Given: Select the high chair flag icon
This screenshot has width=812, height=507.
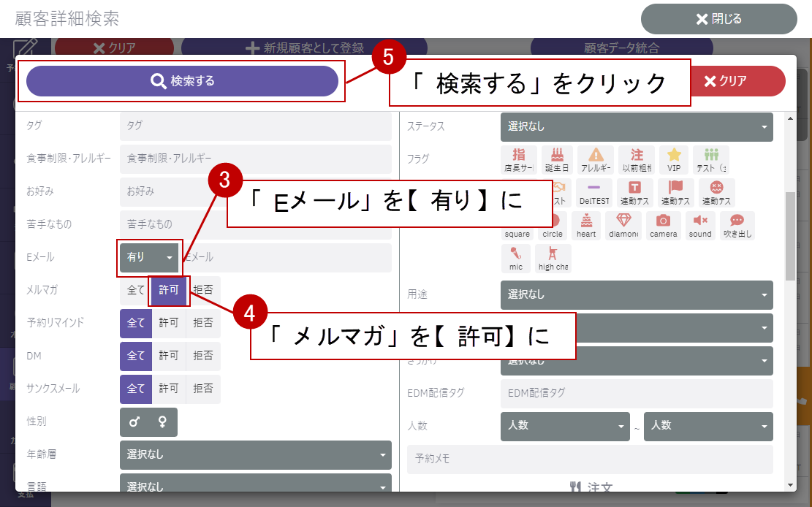Looking at the screenshot, I should [x=553, y=258].
